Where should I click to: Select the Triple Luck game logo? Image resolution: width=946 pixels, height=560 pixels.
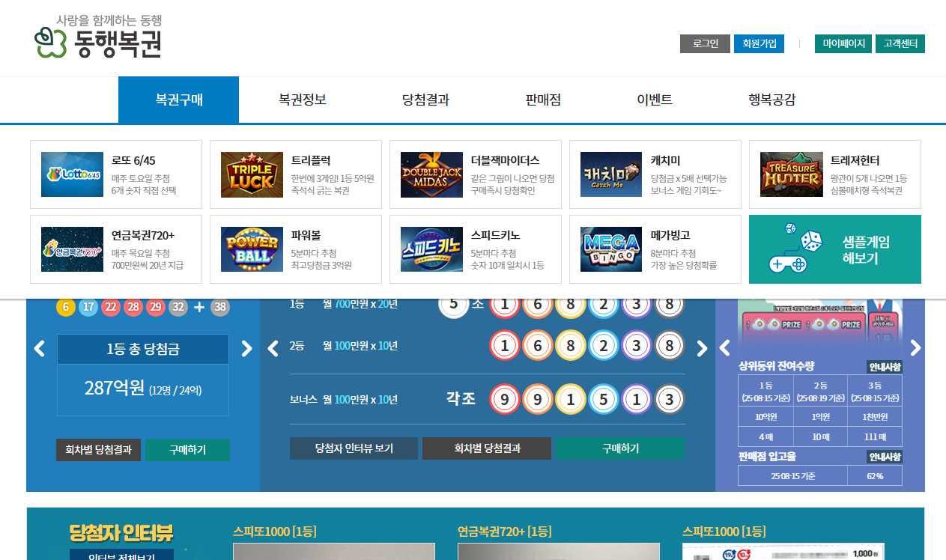click(x=252, y=174)
